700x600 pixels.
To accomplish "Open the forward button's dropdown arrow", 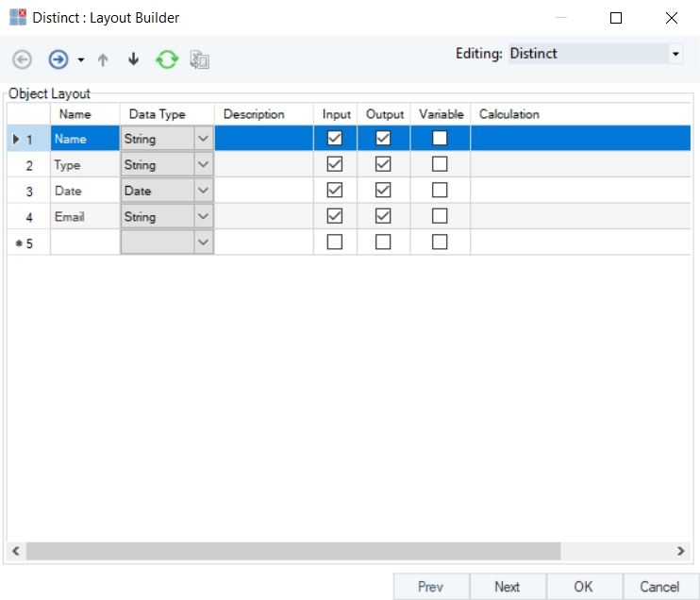I will 81,60.
